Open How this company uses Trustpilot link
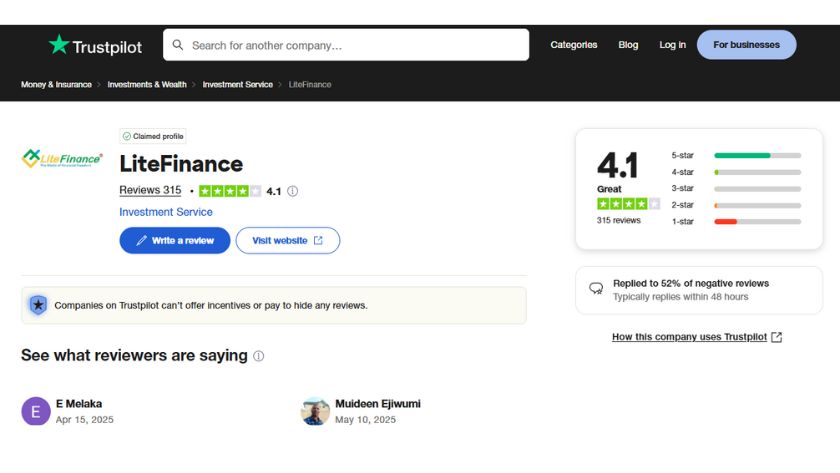The height and width of the screenshot is (473, 840). (x=689, y=337)
